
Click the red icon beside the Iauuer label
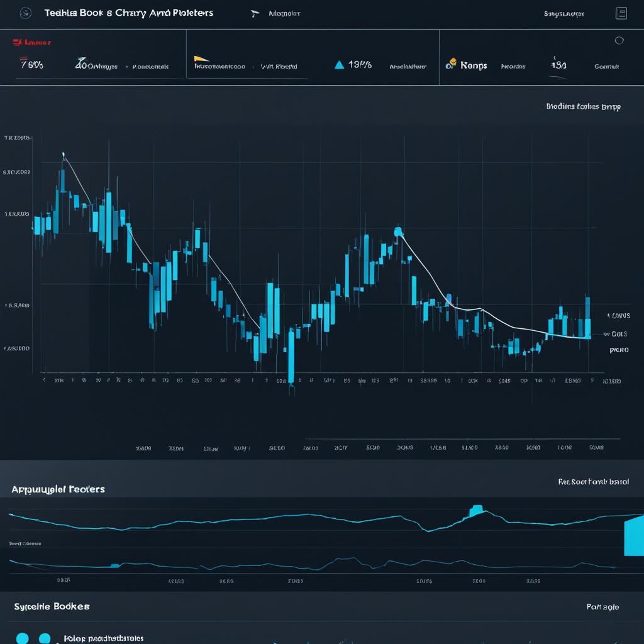[17, 42]
